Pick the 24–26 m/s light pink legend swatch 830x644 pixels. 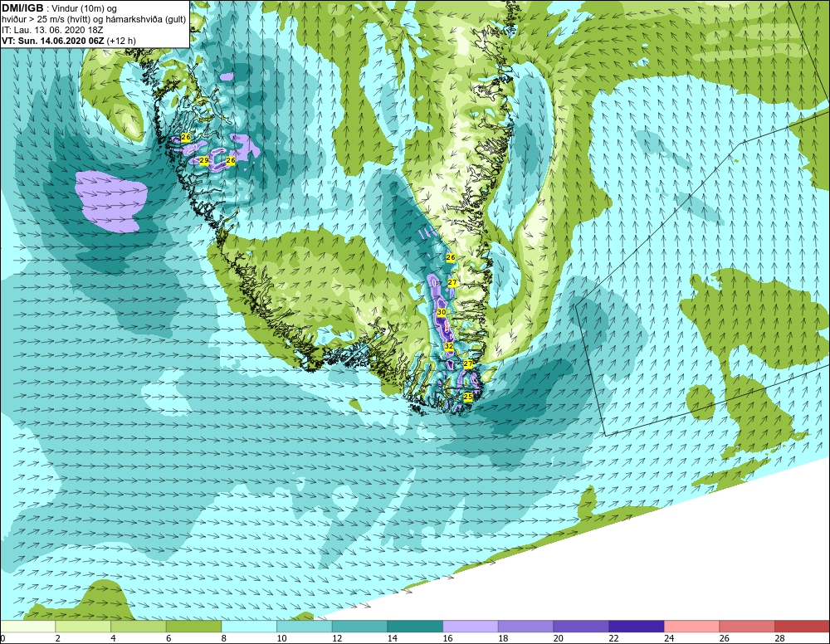(x=692, y=627)
